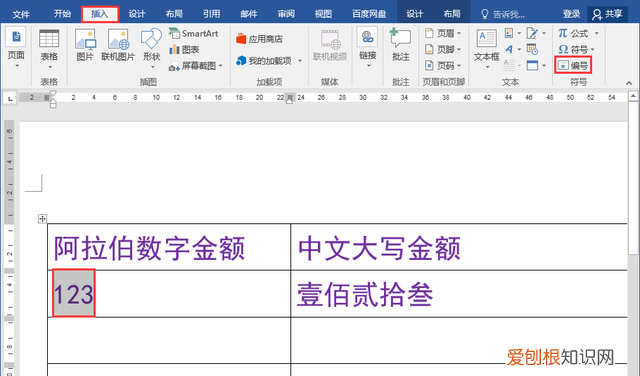Click the tab stop selector left of ruler
The image size is (640, 376).
[x=10, y=98]
